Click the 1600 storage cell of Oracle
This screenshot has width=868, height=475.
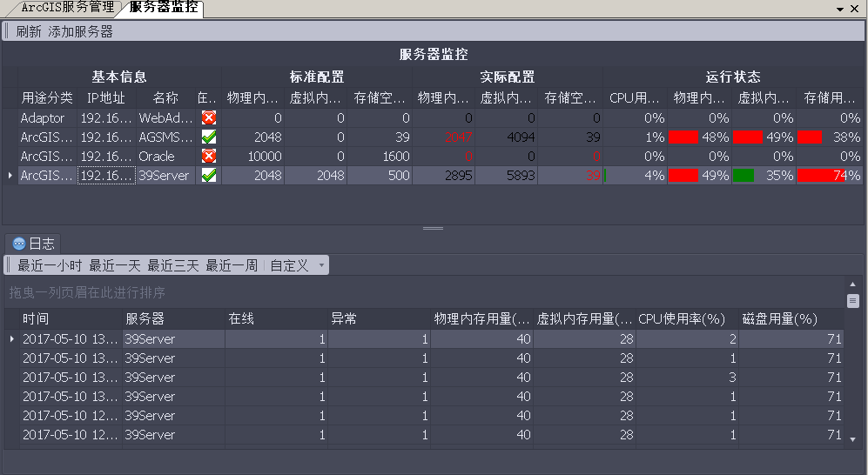[380, 156]
